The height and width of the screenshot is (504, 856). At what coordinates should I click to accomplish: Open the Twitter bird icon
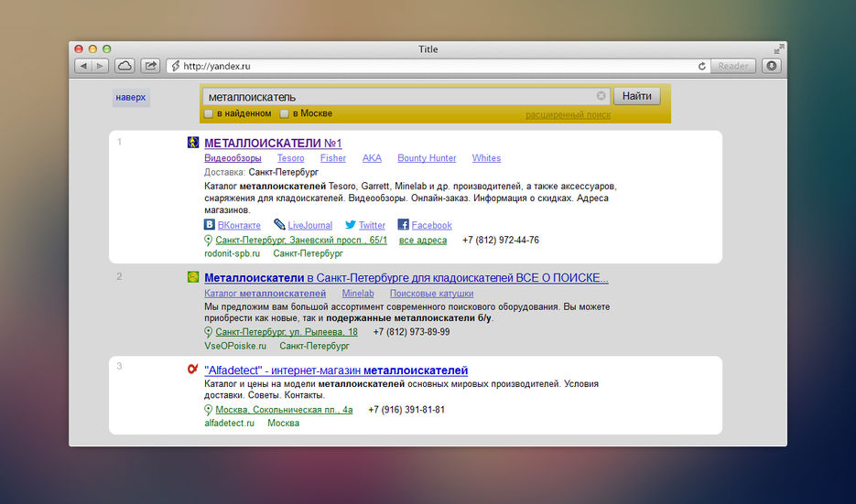coord(351,224)
